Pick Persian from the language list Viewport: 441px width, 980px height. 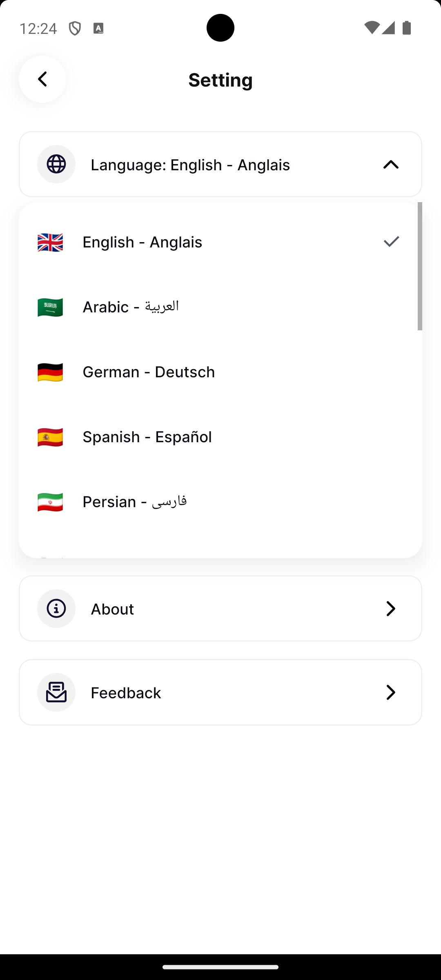point(135,502)
